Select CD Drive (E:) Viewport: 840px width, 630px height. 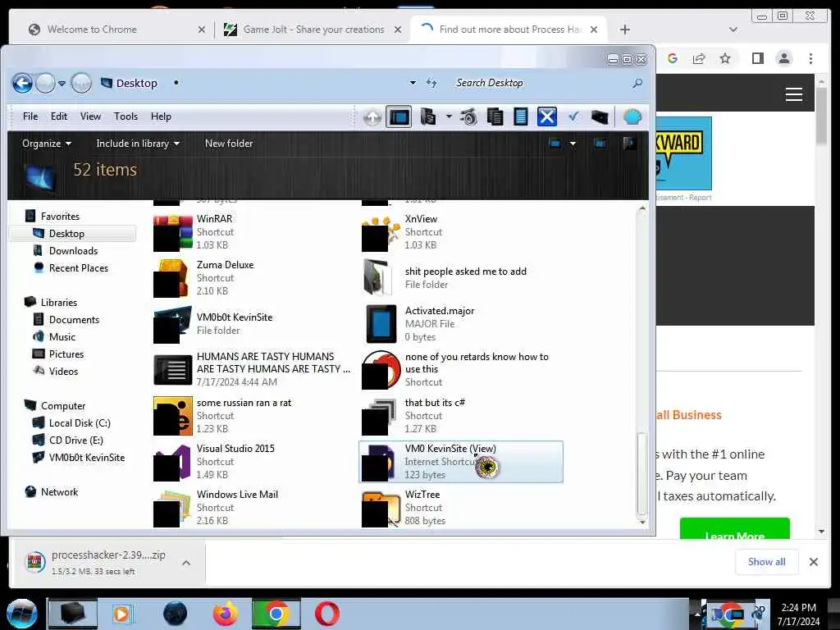pyautogui.click(x=76, y=441)
